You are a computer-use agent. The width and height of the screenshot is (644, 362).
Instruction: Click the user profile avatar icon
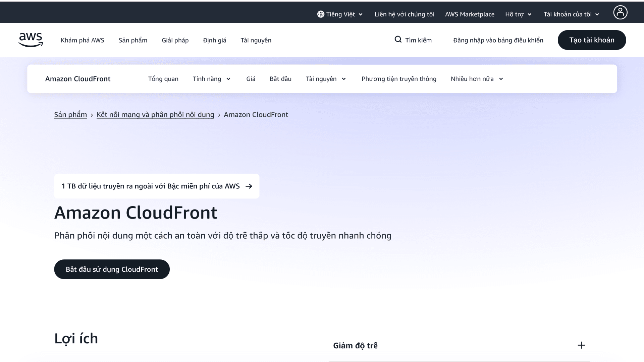(620, 13)
